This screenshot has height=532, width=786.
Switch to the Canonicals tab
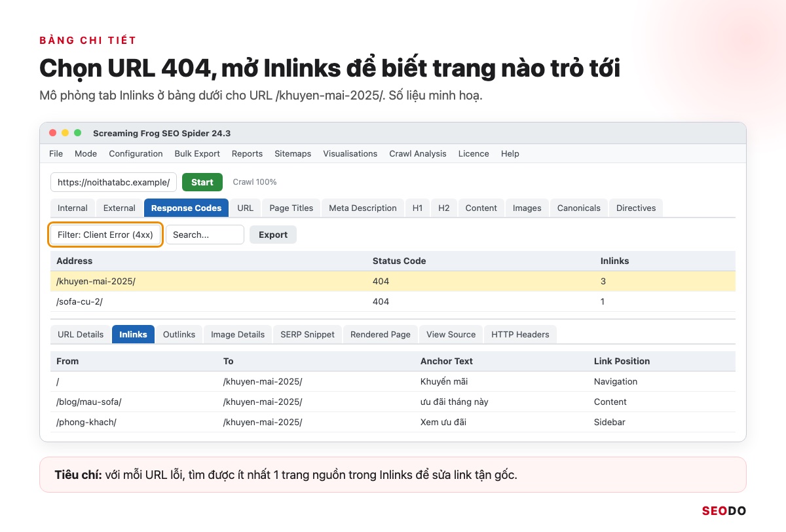point(579,208)
